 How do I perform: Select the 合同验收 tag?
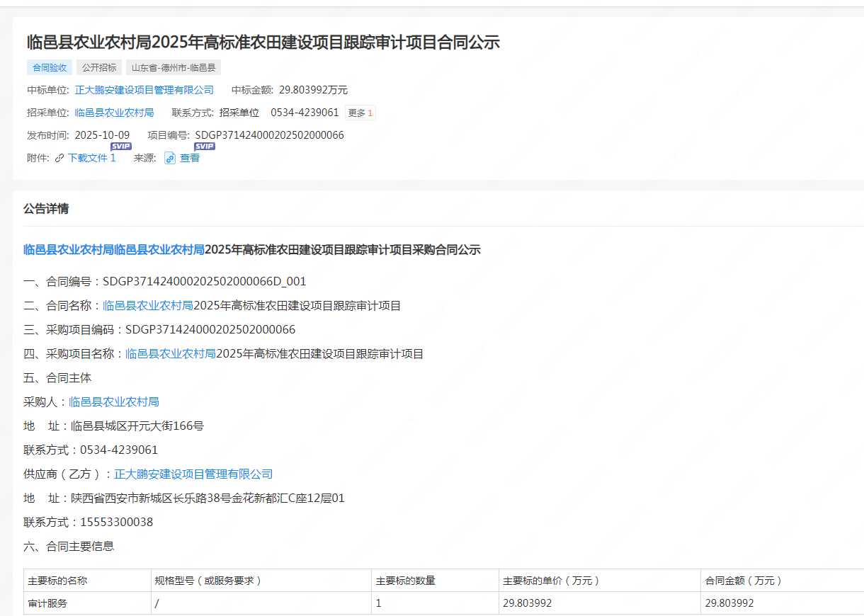(50, 68)
